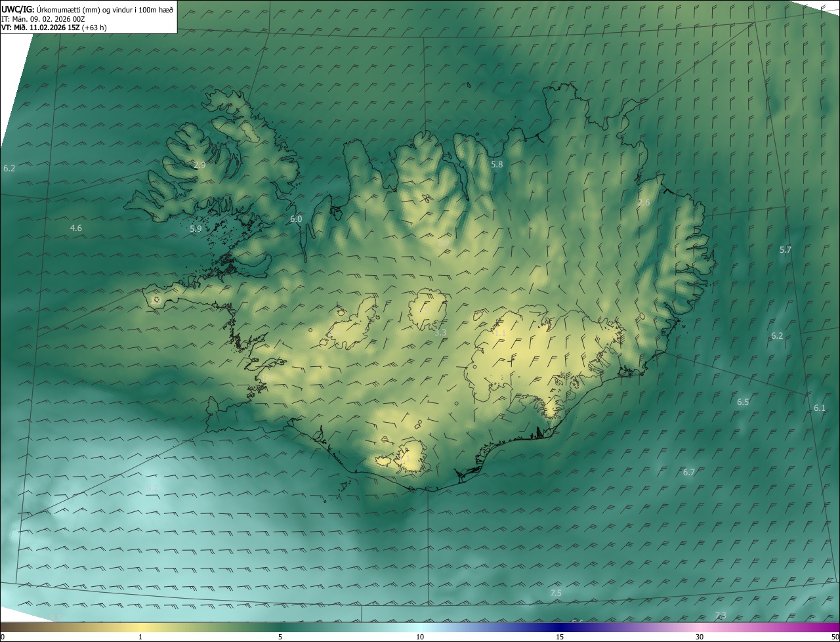The height and width of the screenshot is (642, 840).
Task: Click the 6.0 value label
Action: click(296, 219)
